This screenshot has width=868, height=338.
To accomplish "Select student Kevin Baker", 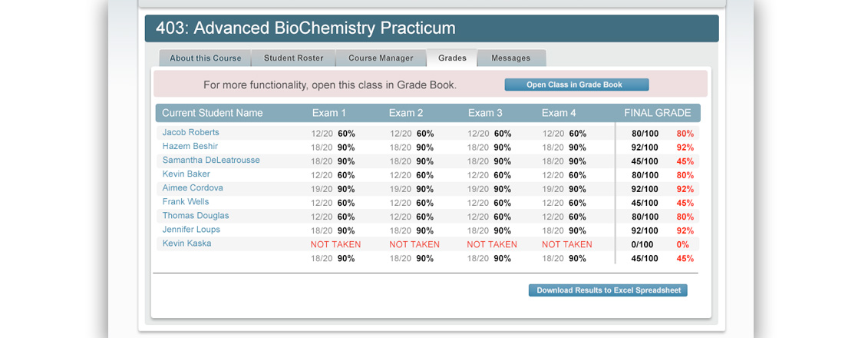I will pyautogui.click(x=186, y=174).
